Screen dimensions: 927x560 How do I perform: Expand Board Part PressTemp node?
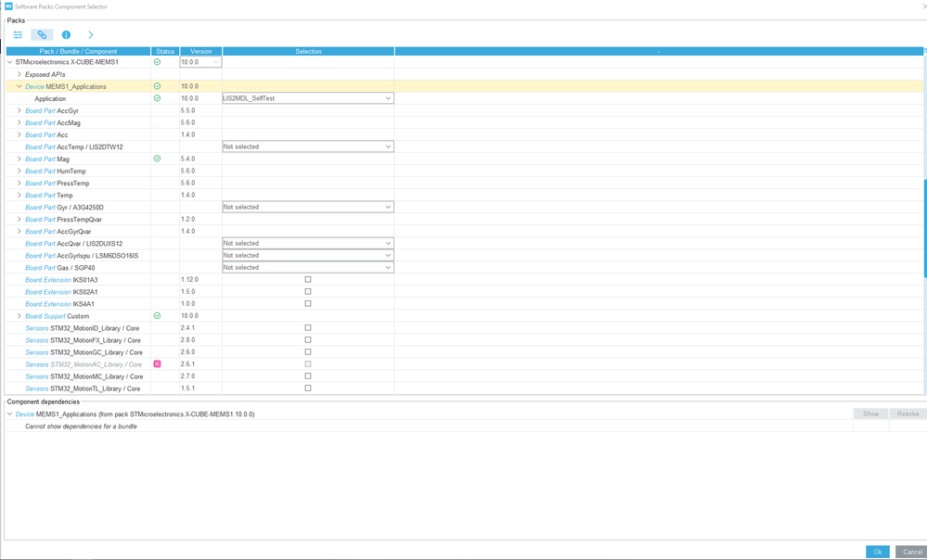[x=19, y=184]
